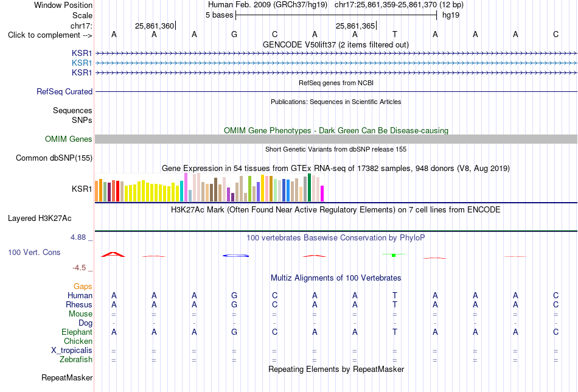Select the Elephant species label
Image resolution: width=578 pixels, height=392 pixels.
[77, 332]
